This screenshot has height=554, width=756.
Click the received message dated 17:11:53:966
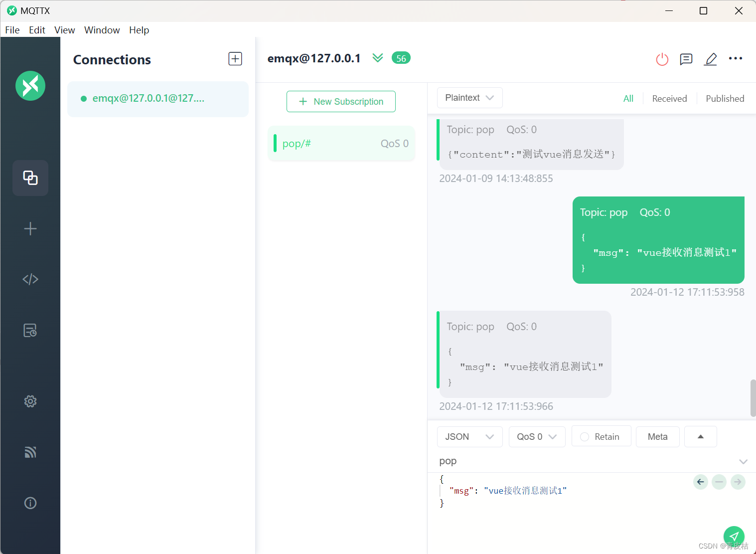click(x=525, y=354)
